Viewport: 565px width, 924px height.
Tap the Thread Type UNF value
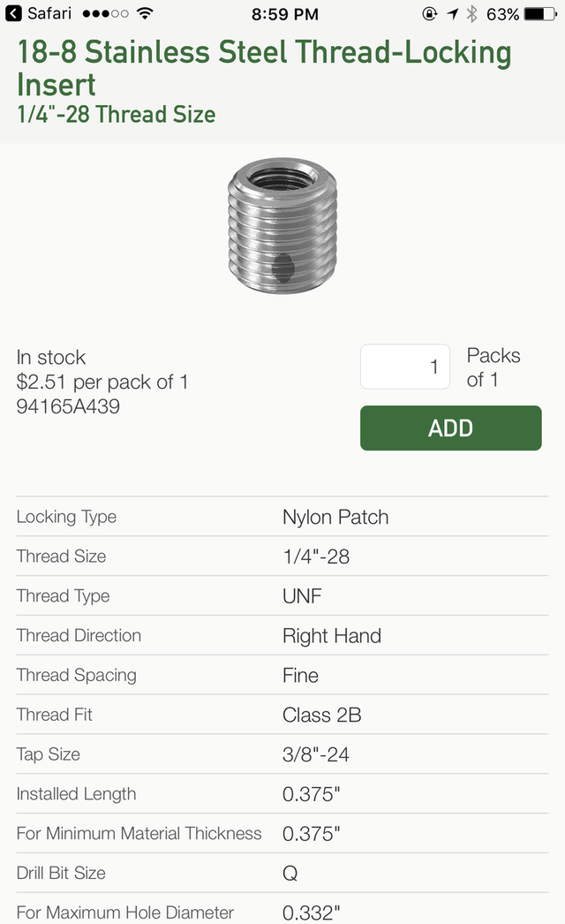302,595
